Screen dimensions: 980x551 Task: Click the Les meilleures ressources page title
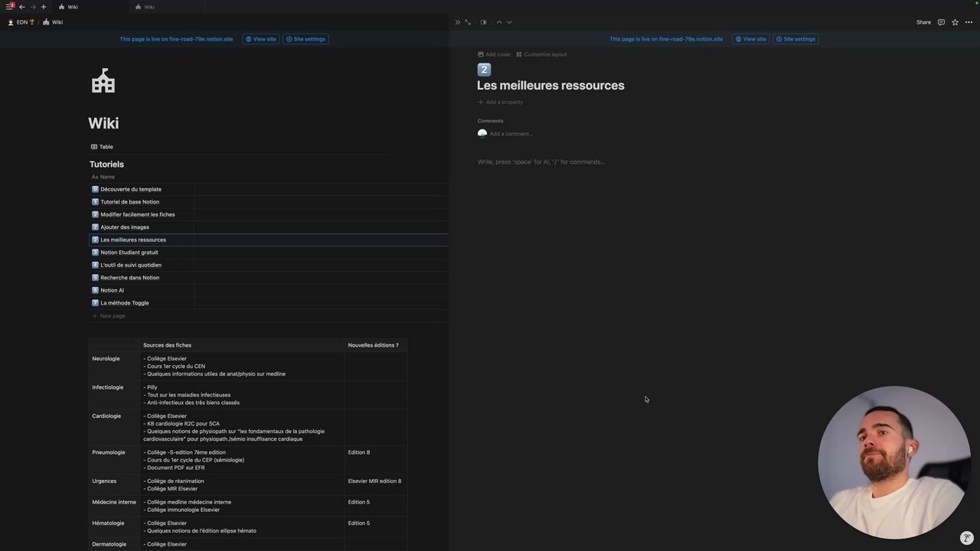coord(550,86)
